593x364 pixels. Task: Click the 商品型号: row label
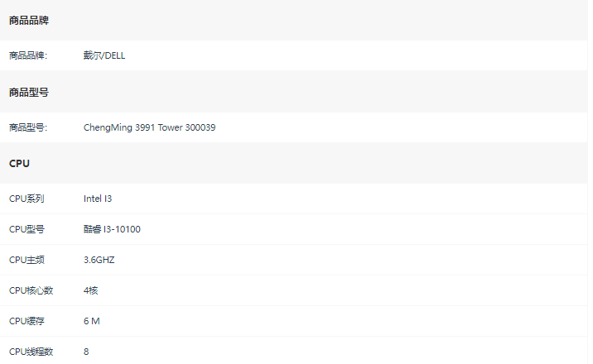[x=28, y=127]
